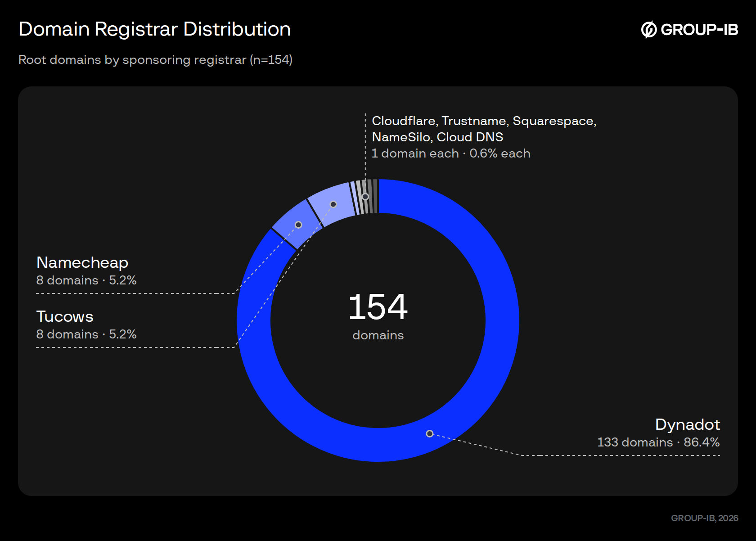Select the 'Domain Registrar Distribution' title
The width and height of the screenshot is (756, 541).
[x=155, y=29]
